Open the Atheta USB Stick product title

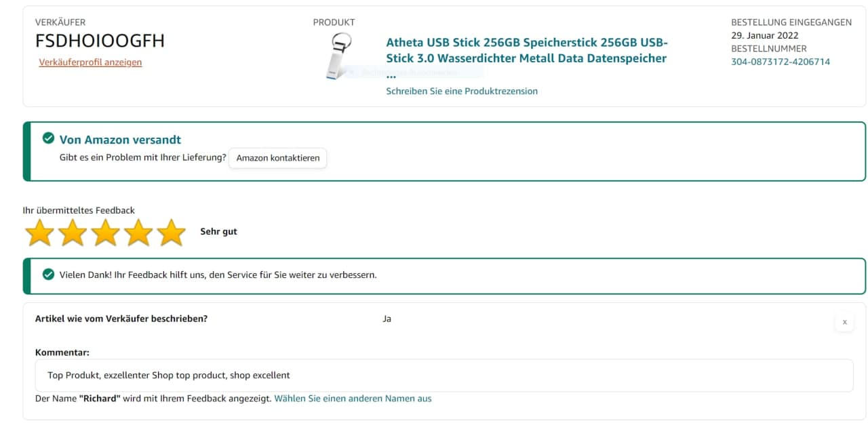pyautogui.click(x=526, y=50)
